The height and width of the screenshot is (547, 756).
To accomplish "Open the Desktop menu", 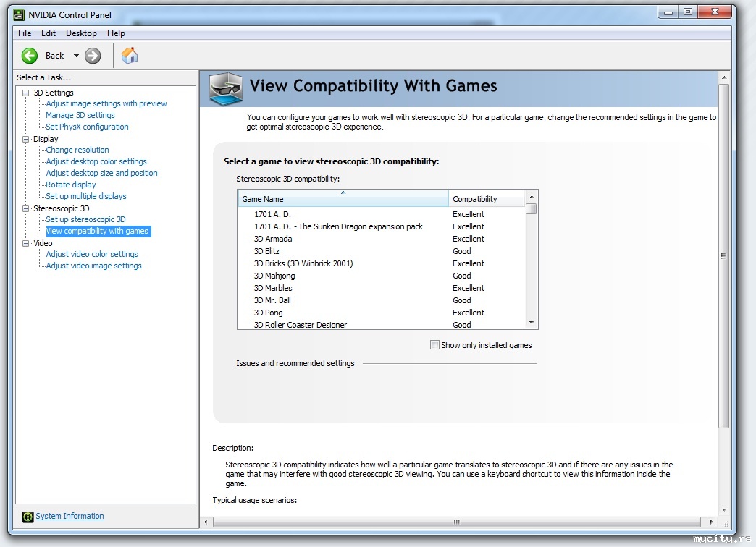I will point(81,33).
